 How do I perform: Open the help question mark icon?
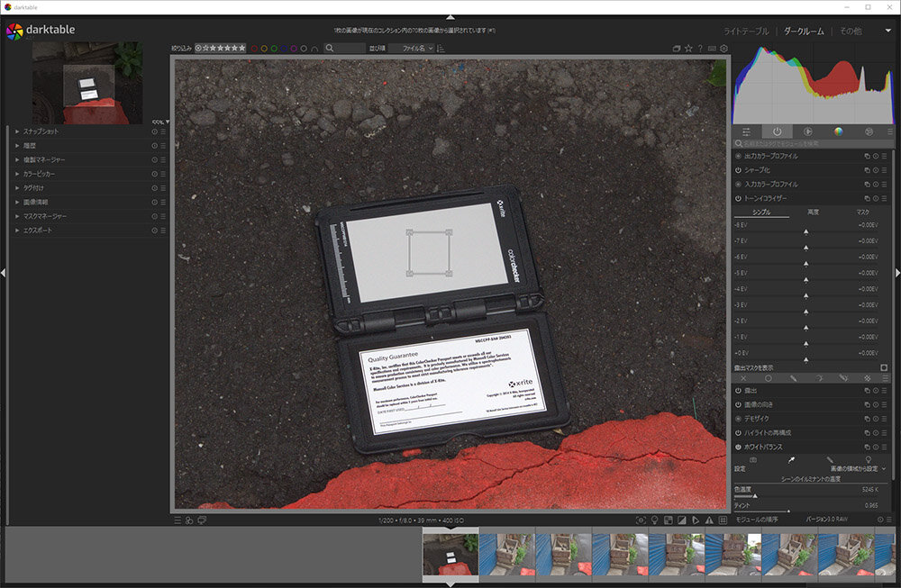[700, 49]
